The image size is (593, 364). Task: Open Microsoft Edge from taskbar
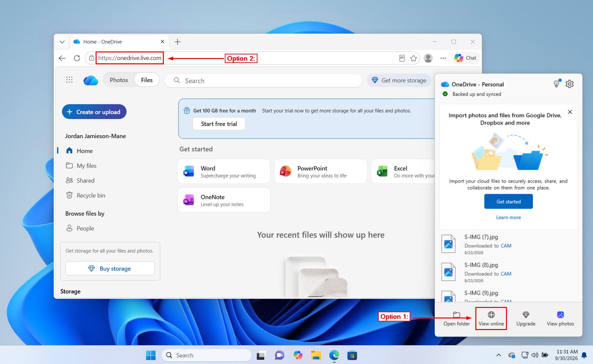pyautogui.click(x=334, y=355)
